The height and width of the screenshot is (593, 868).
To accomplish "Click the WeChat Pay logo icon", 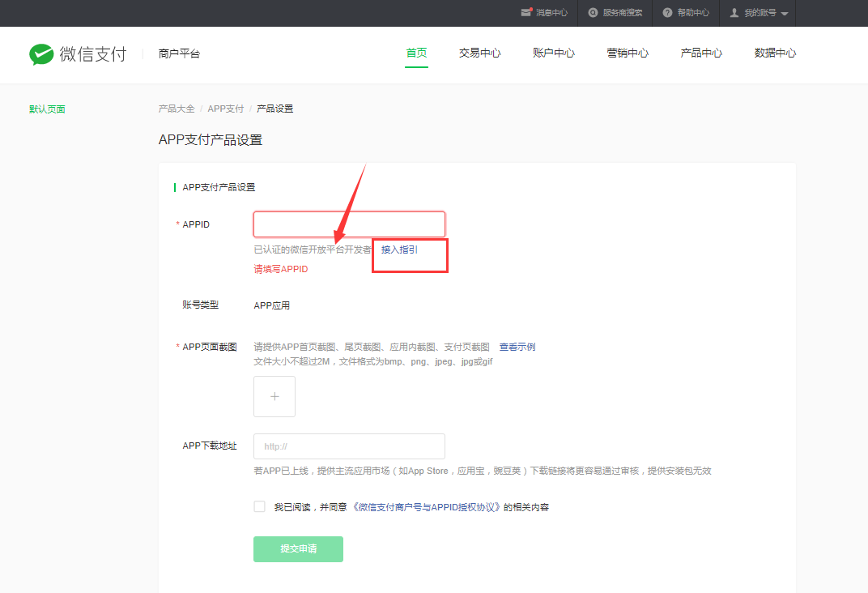I will pyautogui.click(x=41, y=54).
